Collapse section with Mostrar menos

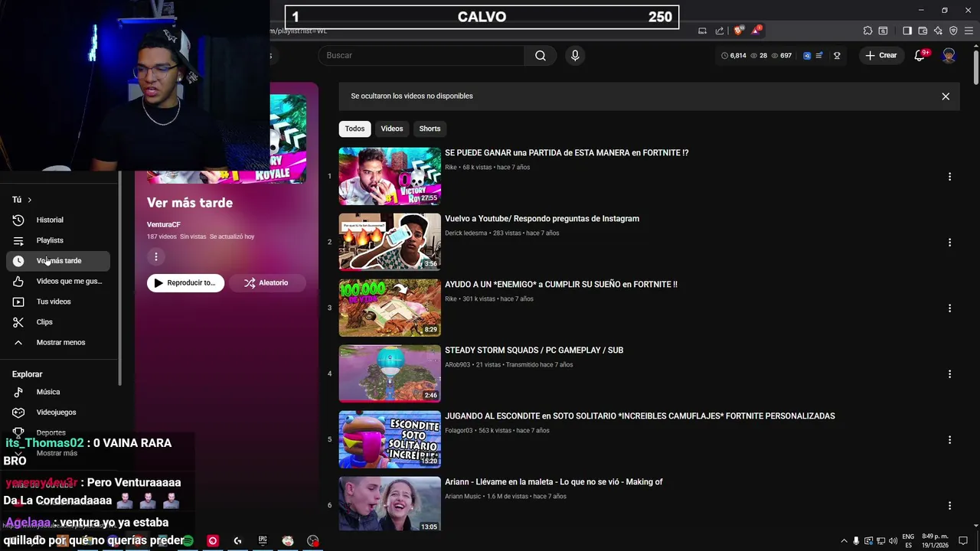pyautogui.click(x=58, y=342)
